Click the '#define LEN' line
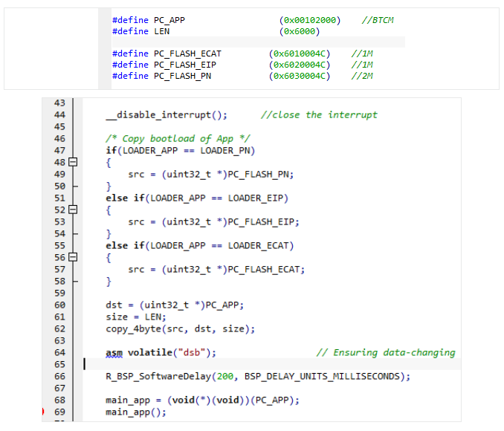The image size is (504, 431). (216, 31)
